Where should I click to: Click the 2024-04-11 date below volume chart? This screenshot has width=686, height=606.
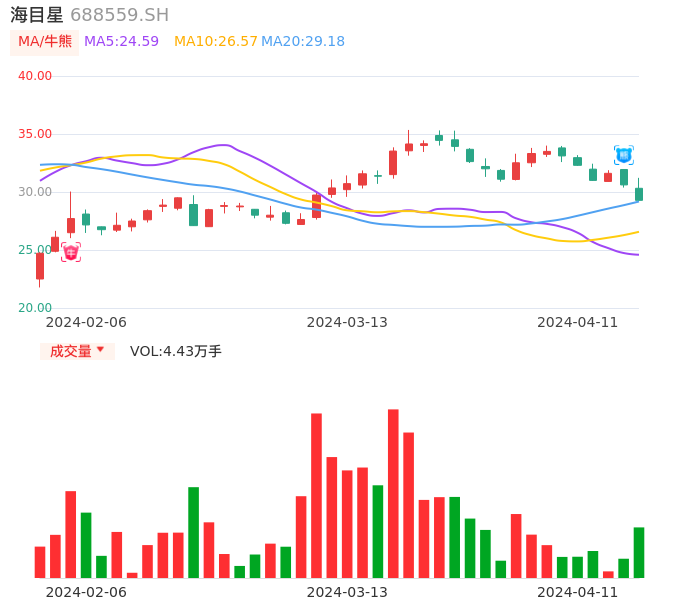click(578, 592)
